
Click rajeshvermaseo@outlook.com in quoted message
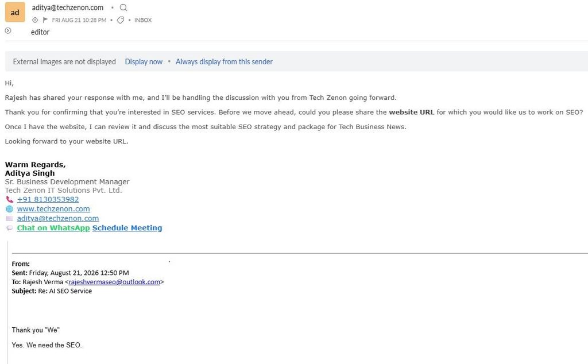click(114, 282)
